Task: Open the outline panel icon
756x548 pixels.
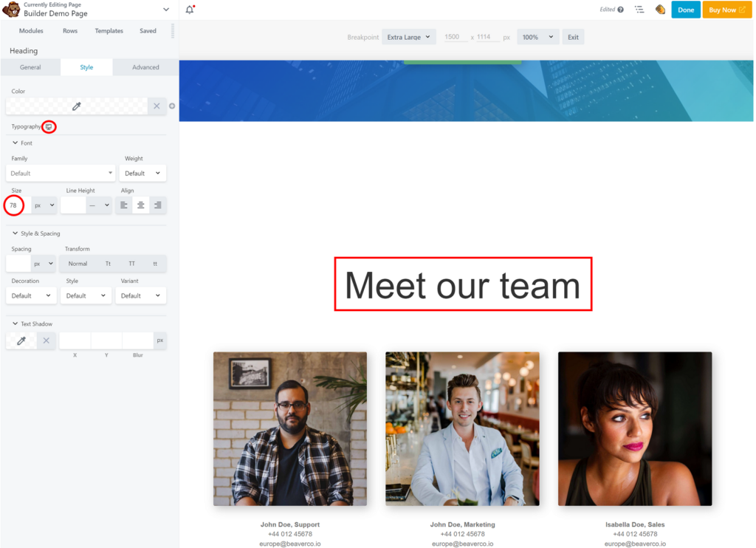Action: (639, 9)
